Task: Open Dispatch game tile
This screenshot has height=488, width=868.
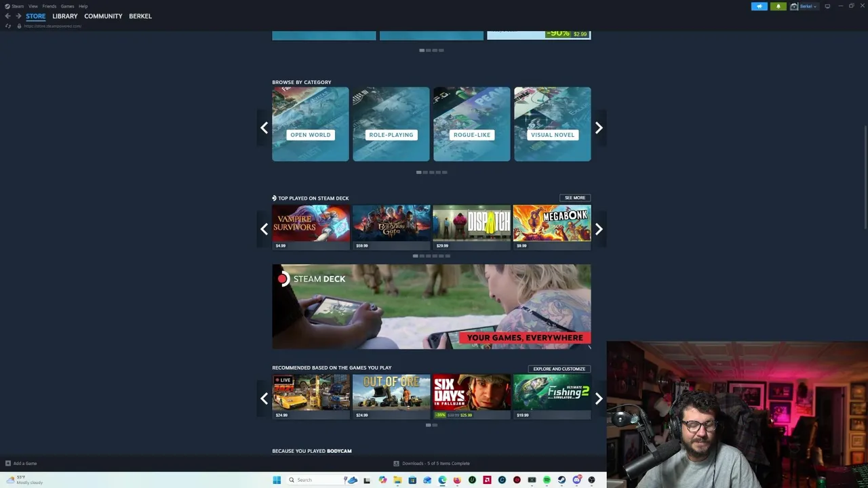Action: click(472, 227)
